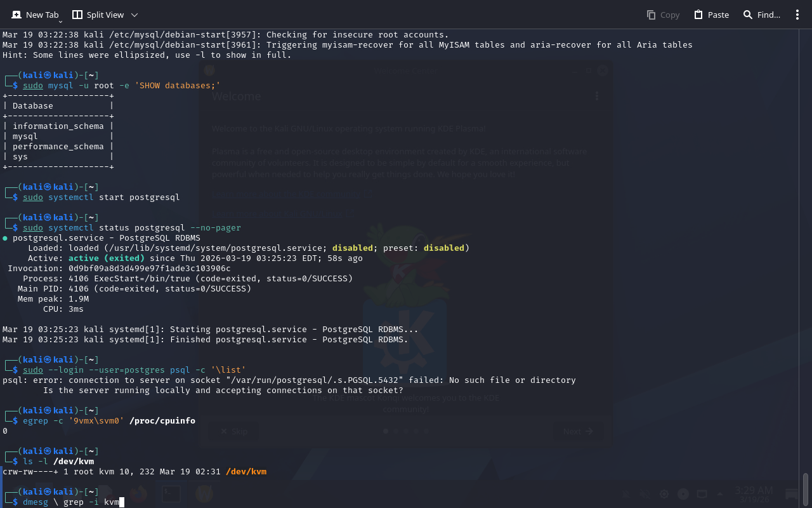Click the empty scrollbar track above the handle
Viewport: 812px width, 508px height.
[x=806, y=254]
